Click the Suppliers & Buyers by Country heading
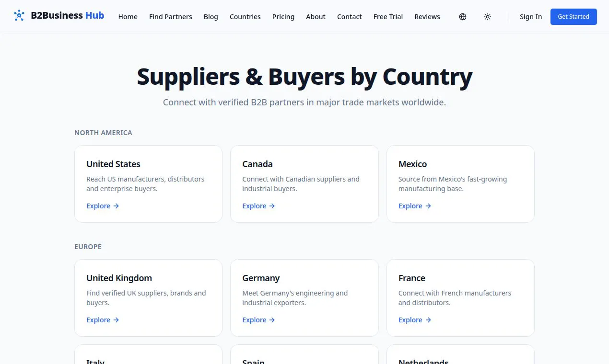Image resolution: width=609 pixels, height=364 pixels. 304,77
